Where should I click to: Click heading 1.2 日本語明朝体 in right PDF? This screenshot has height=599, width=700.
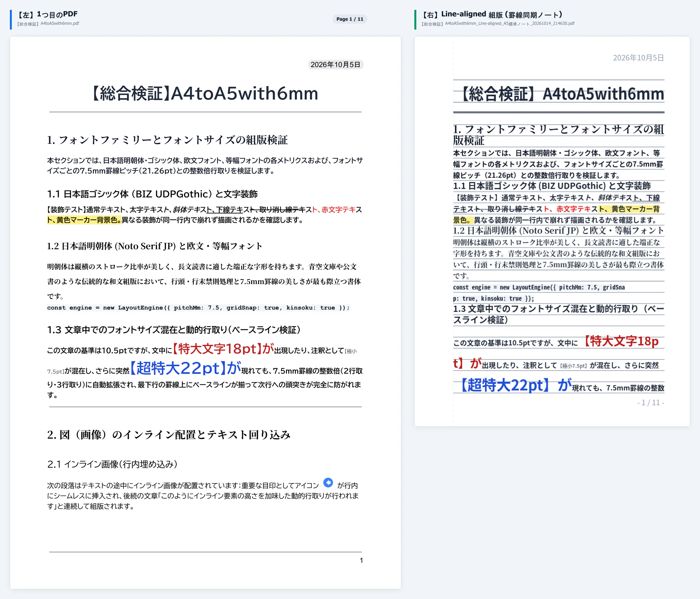pos(558,231)
